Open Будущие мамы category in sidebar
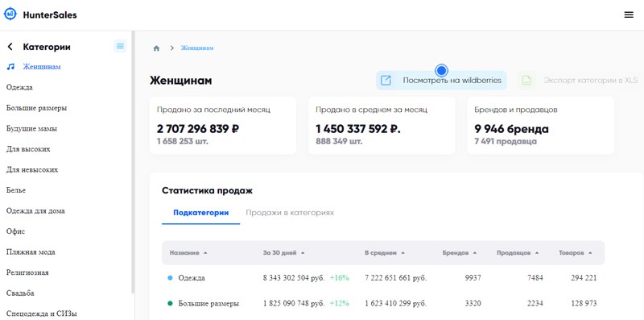The image size is (644, 320). 31,128
